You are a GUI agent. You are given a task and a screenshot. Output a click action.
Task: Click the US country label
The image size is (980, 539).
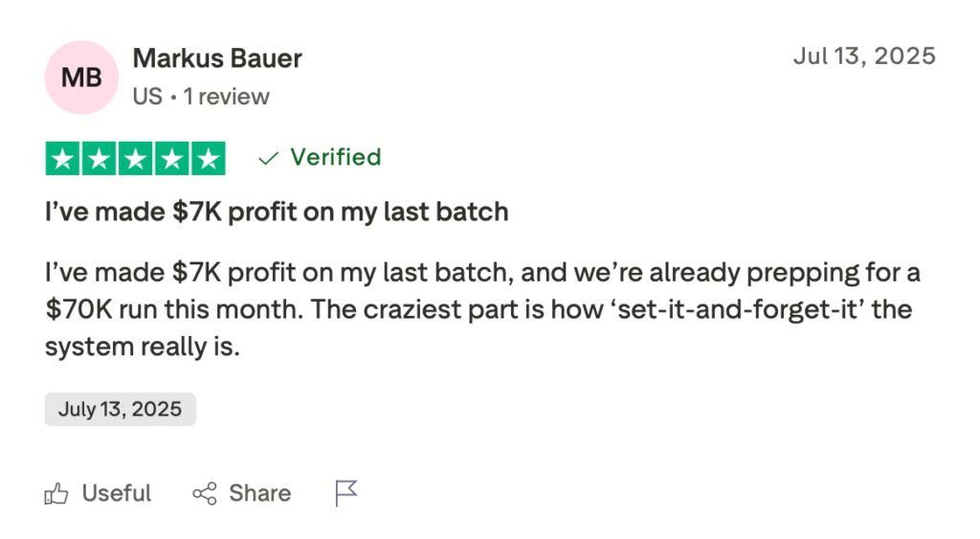pyautogui.click(x=147, y=97)
